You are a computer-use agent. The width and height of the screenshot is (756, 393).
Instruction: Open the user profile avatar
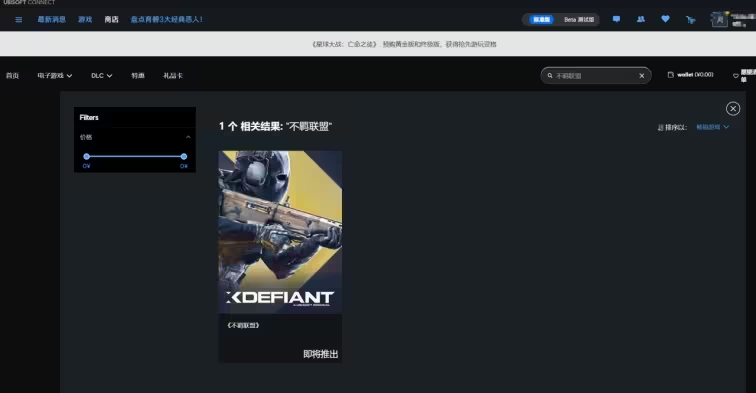point(719,20)
